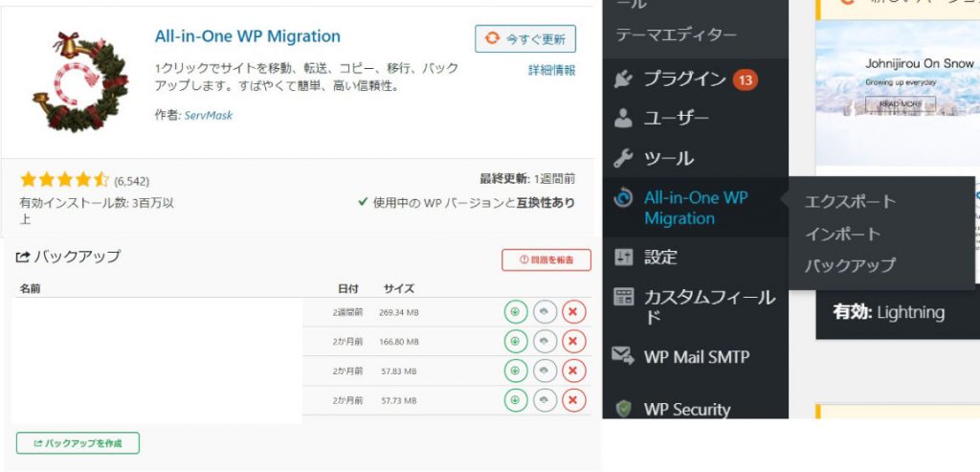Click the All-in-One WP Migration sidebar icon

pos(623,199)
